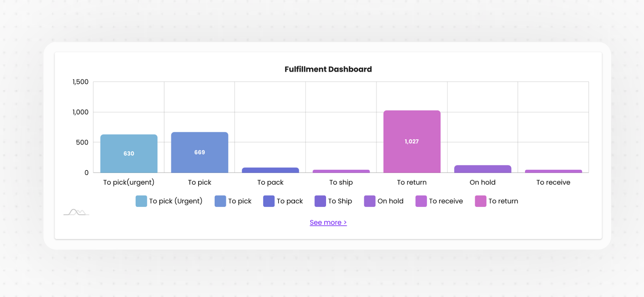Open the See more link
The height and width of the screenshot is (297, 644).
click(x=328, y=223)
